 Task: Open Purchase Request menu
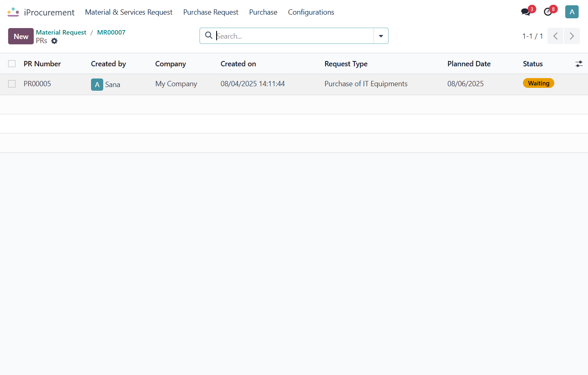pyautogui.click(x=211, y=12)
